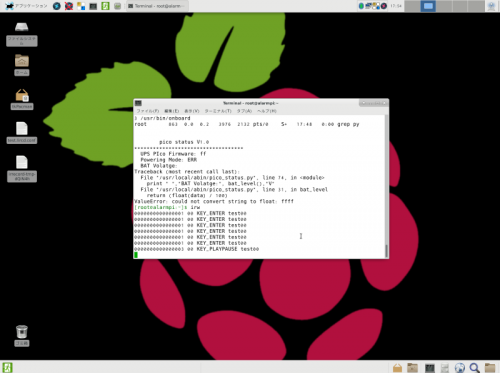This screenshot has height=373, width=500.
Task: Select the test.lircd.conf file icon
Action: (x=22, y=133)
